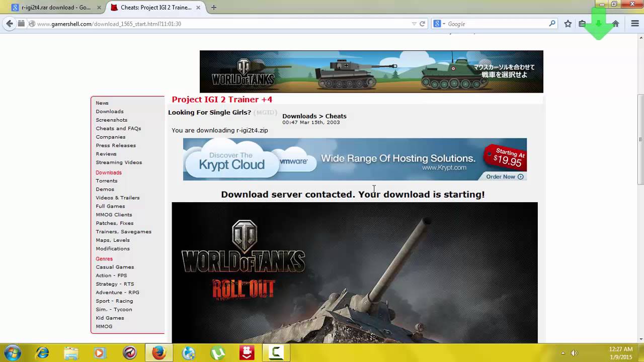Open the red screen recorder taskbar icon
644x362 pixels.
(247, 353)
